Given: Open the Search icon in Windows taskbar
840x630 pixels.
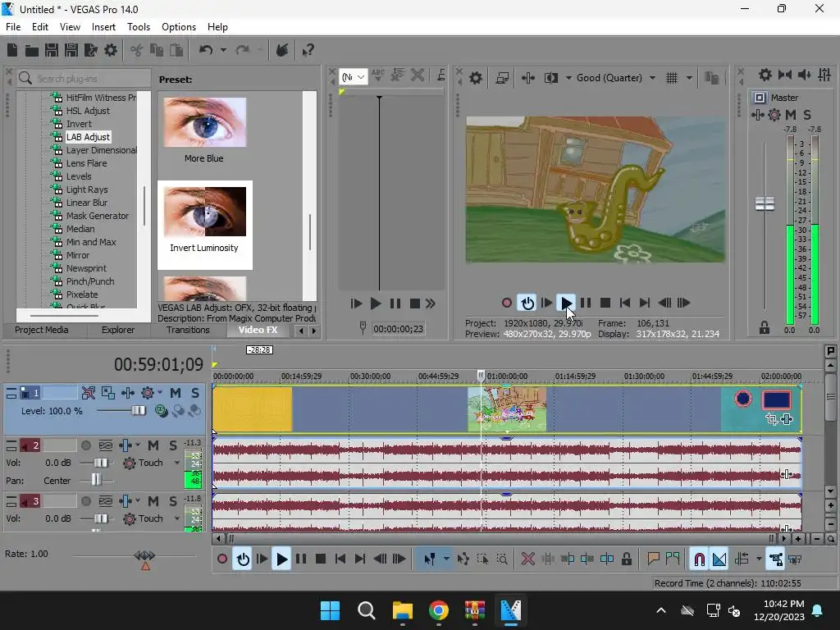Looking at the screenshot, I should click(367, 610).
